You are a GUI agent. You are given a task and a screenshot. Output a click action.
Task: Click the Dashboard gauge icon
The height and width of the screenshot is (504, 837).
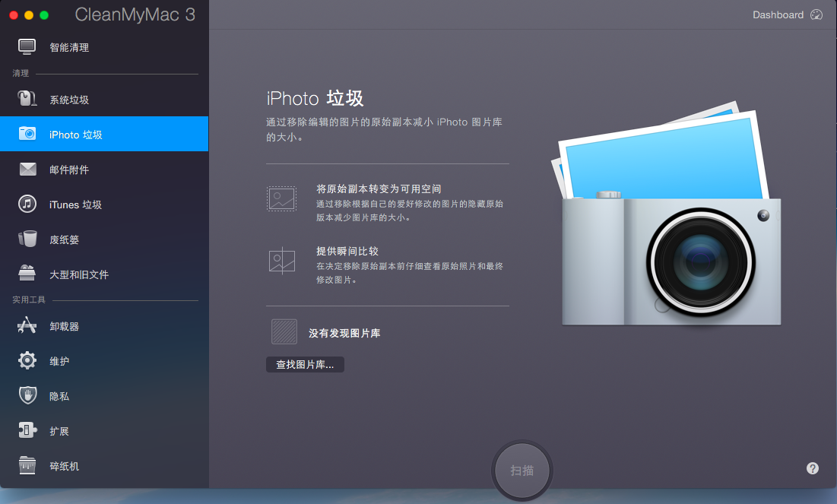tap(816, 14)
